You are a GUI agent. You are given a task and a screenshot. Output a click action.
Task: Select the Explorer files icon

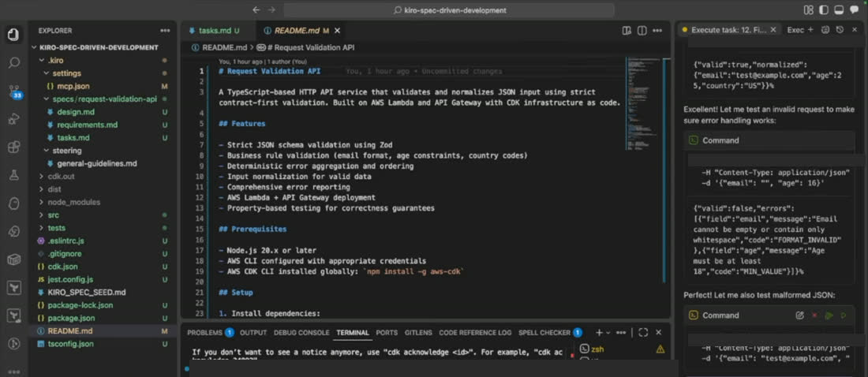tap(14, 35)
